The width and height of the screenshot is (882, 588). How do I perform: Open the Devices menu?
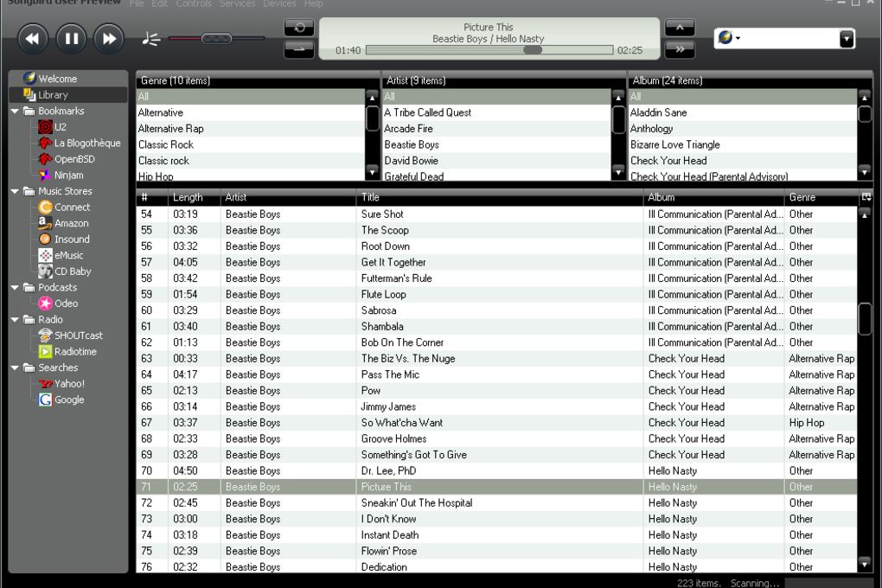coord(279,4)
